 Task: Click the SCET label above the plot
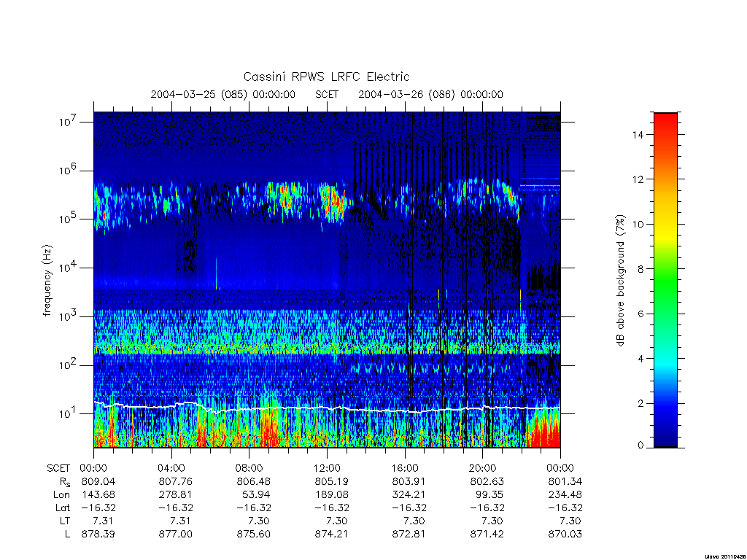[327, 94]
